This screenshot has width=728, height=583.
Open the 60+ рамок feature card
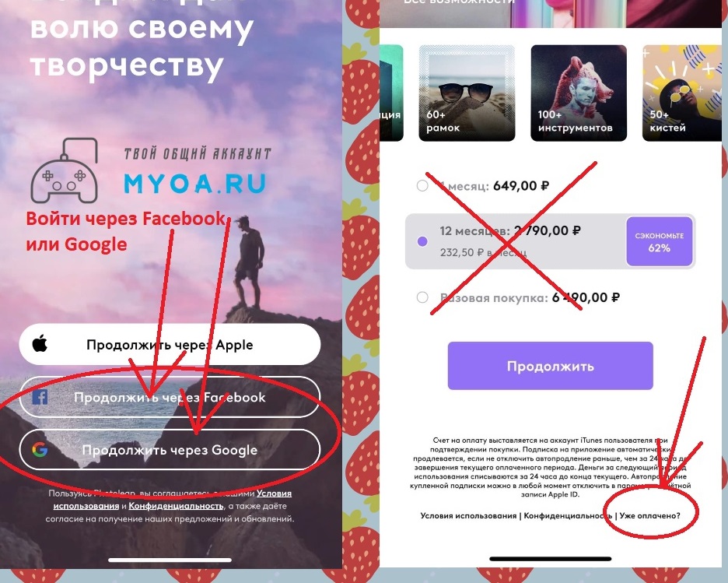(467, 93)
